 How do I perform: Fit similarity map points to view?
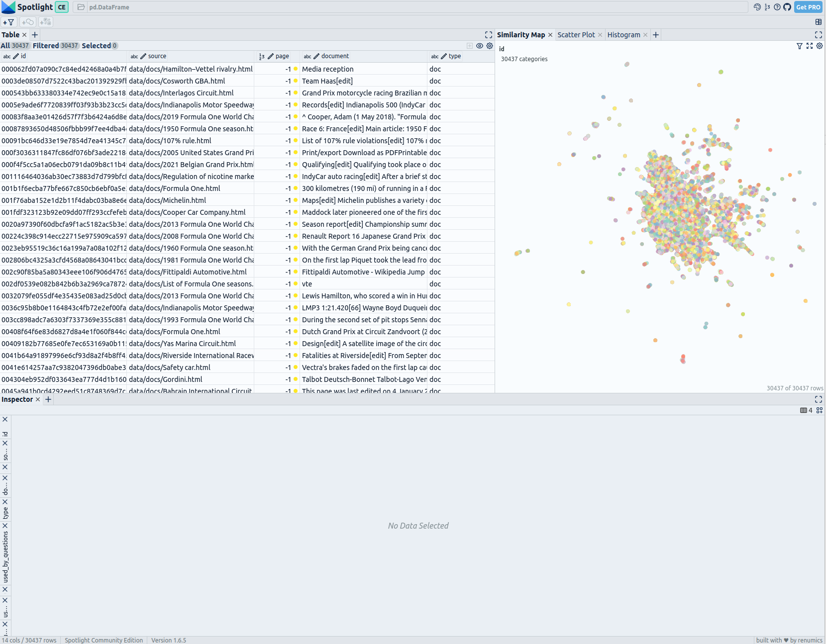810,46
